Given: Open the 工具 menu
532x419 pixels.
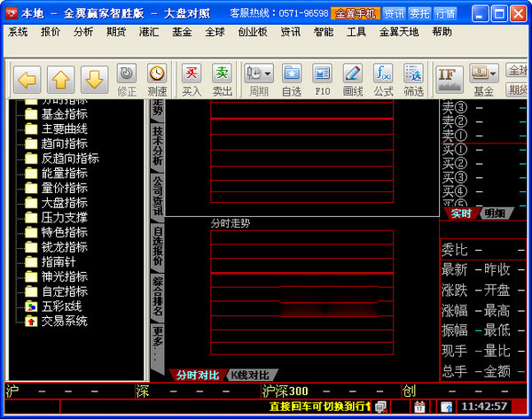Looking at the screenshot, I should pos(356,32).
